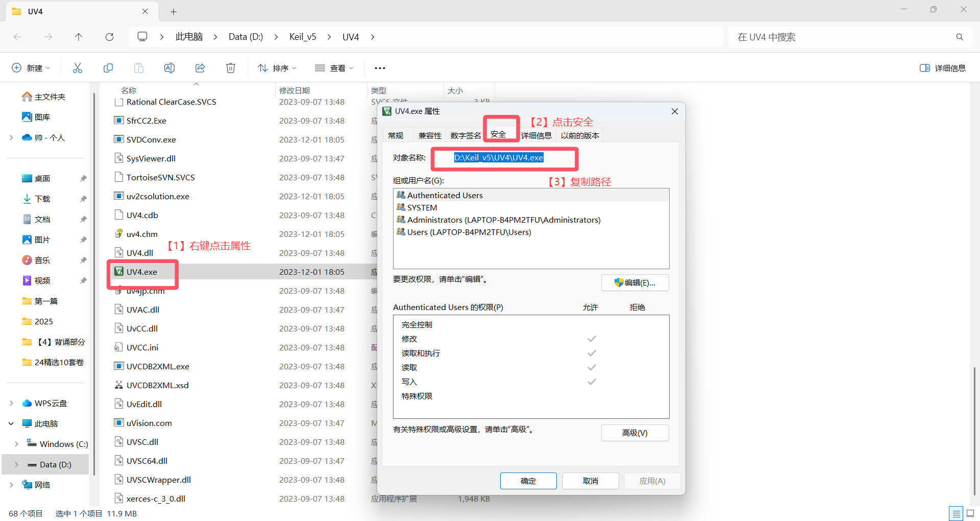980x521 pixels.
Task: Select SYSTEM in the user list
Action: click(x=531, y=207)
